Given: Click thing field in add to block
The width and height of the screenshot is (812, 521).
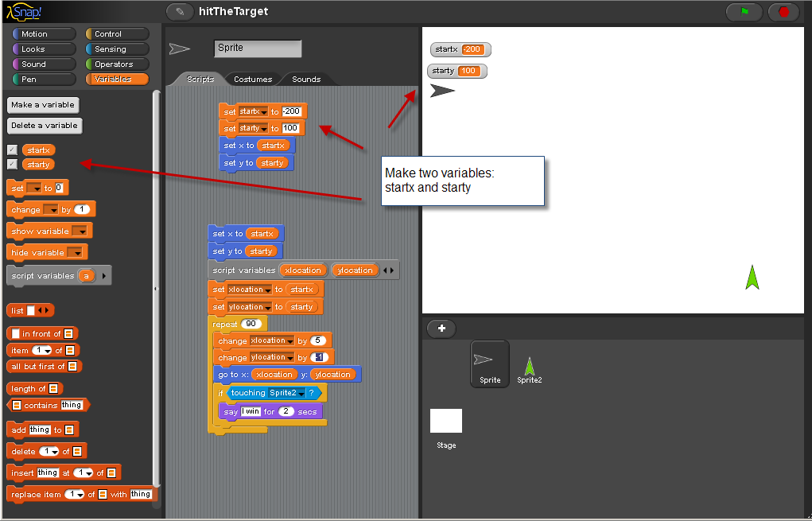Looking at the screenshot, I should click(x=39, y=430).
